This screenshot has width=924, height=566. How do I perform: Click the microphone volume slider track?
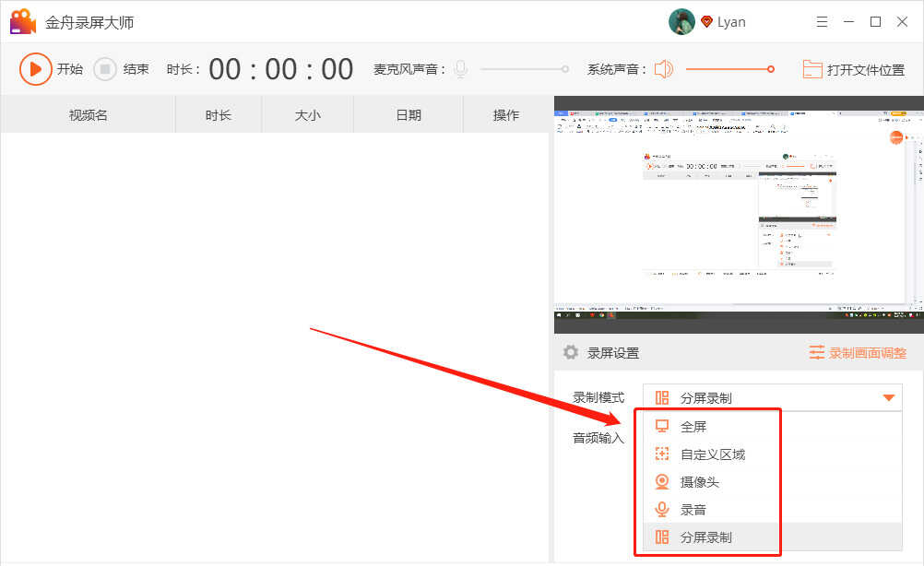(522, 69)
